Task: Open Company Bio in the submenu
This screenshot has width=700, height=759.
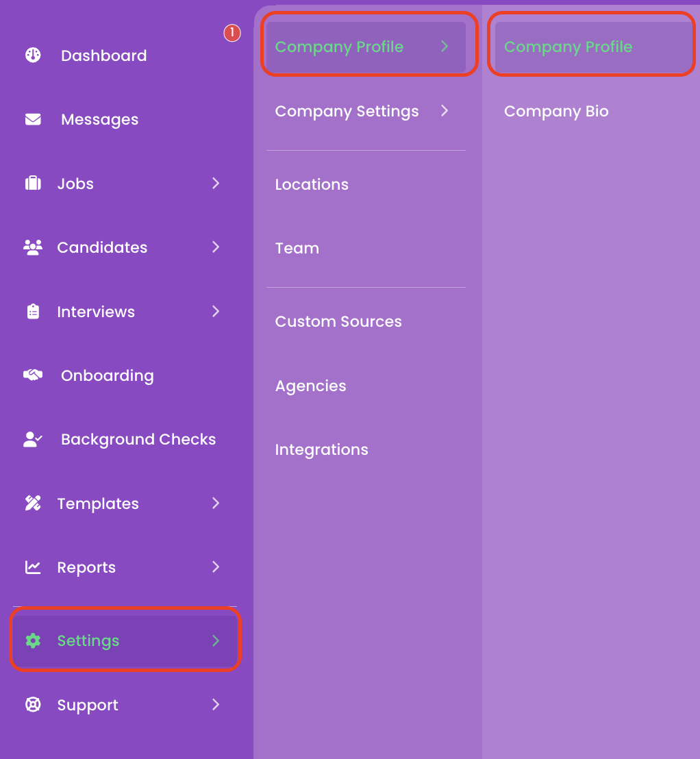Action: coord(555,112)
